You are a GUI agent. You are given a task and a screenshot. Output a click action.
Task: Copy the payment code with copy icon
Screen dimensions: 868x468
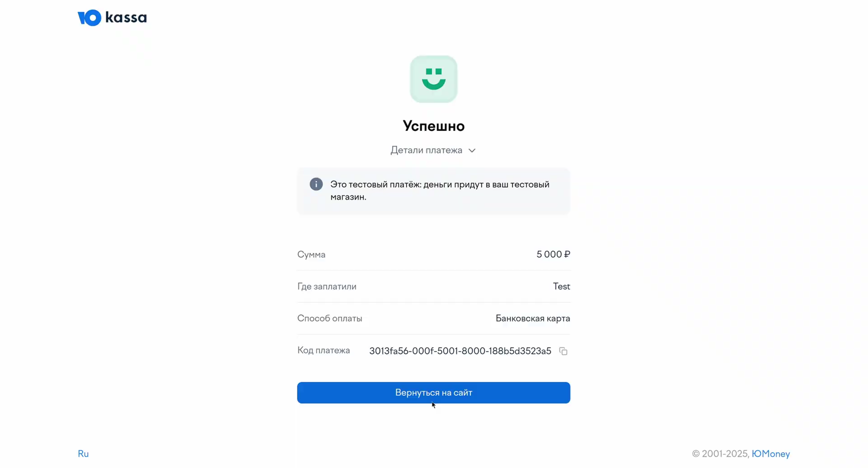pos(563,351)
